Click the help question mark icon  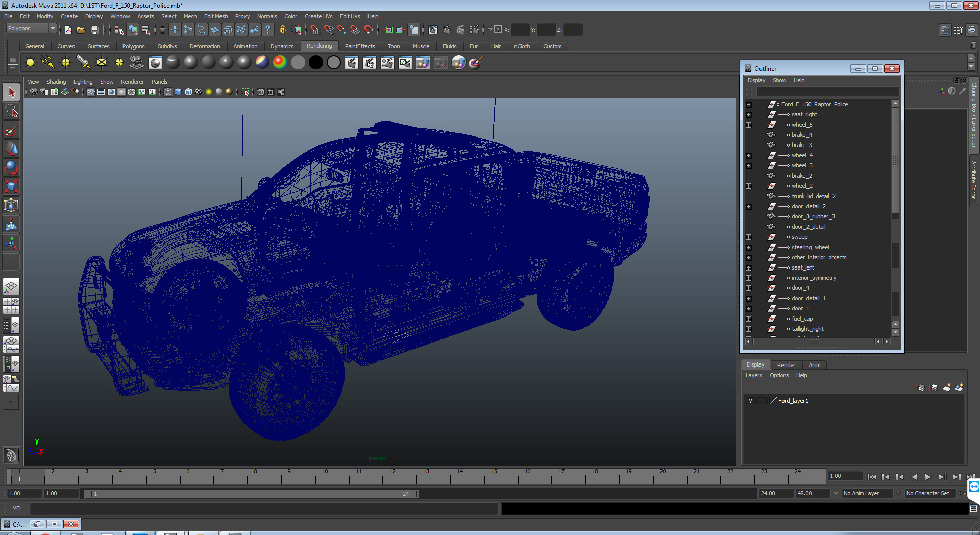pos(267,30)
